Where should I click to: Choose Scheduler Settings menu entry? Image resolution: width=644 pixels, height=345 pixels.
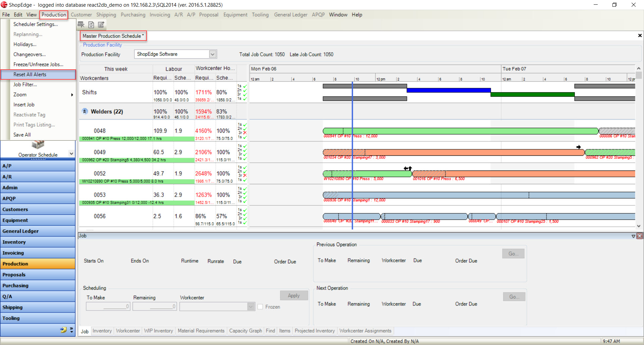36,24
